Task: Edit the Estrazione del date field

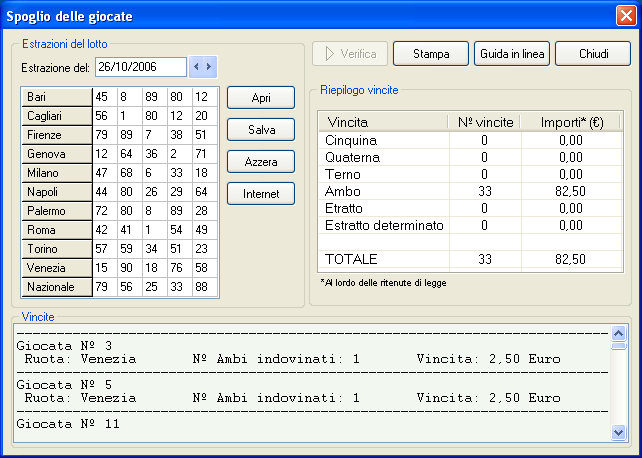Action: 140,67
